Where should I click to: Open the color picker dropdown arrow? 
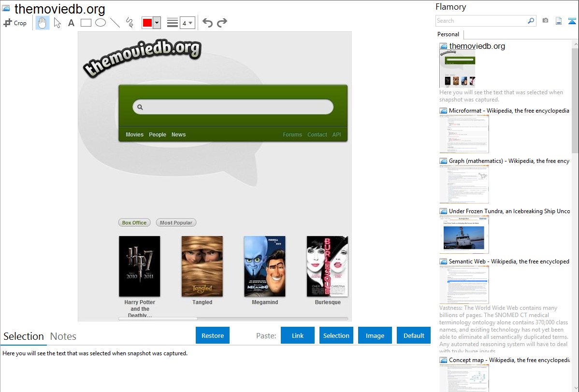pyautogui.click(x=157, y=23)
